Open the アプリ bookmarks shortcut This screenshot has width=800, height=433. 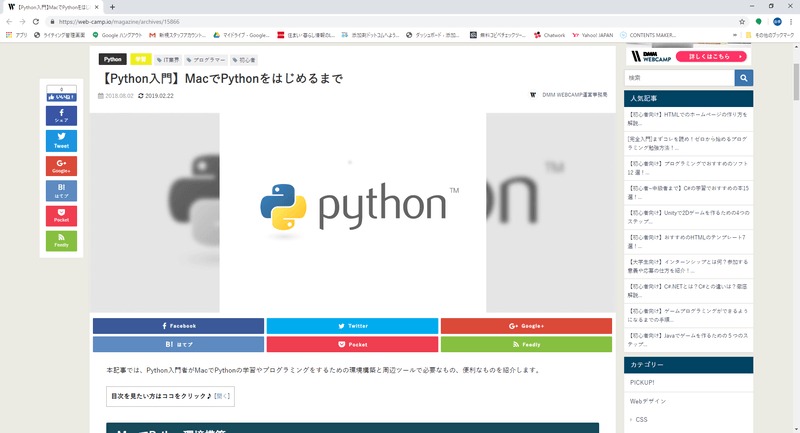[x=16, y=35]
